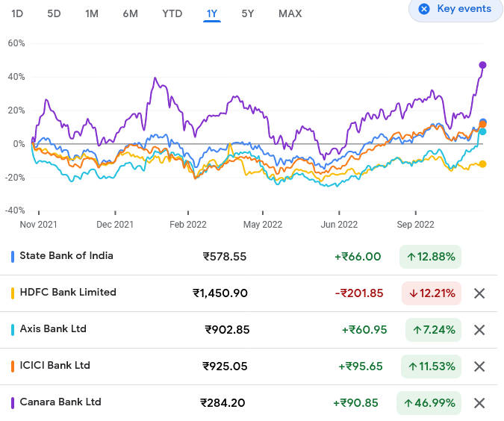
Task: Open HDFC Bank Limited stock page
Action: click(x=68, y=293)
